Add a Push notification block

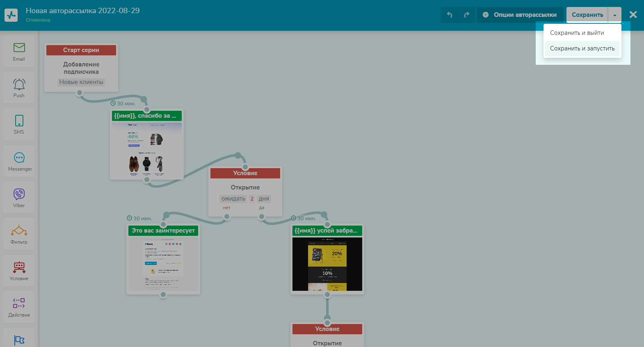coord(19,88)
